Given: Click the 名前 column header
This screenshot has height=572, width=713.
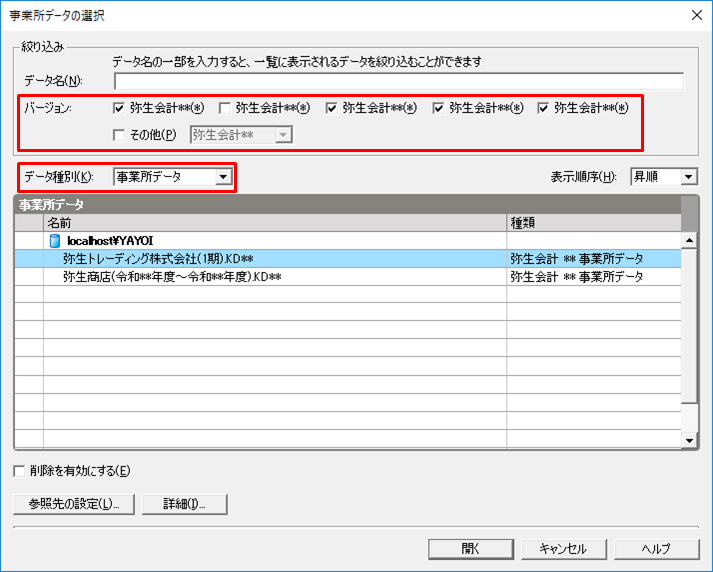Looking at the screenshot, I should point(275,223).
